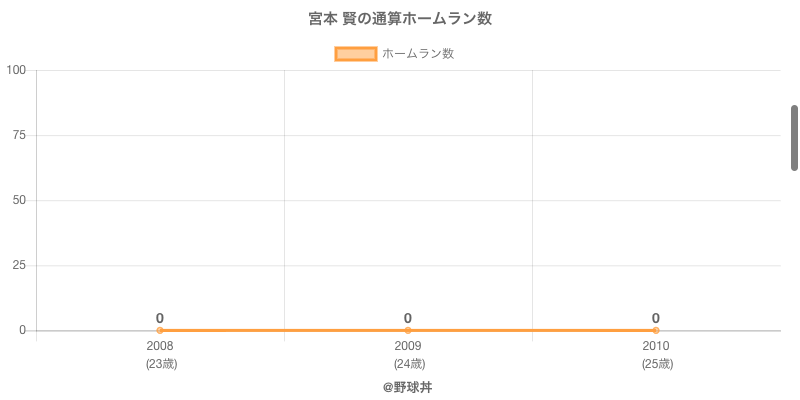Image resolution: width=800 pixels, height=400 pixels.
Task: Click the vertical scrollbar thumb at right
Action: coord(794,137)
